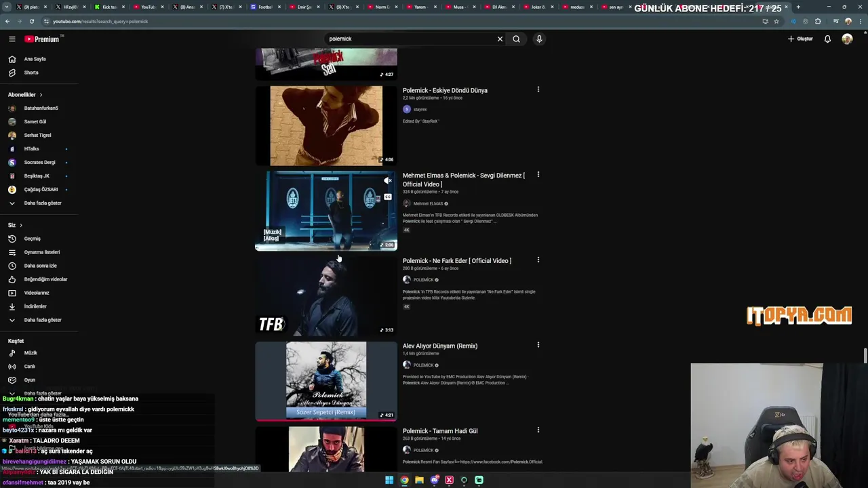Open the notifications bell

click(827, 39)
